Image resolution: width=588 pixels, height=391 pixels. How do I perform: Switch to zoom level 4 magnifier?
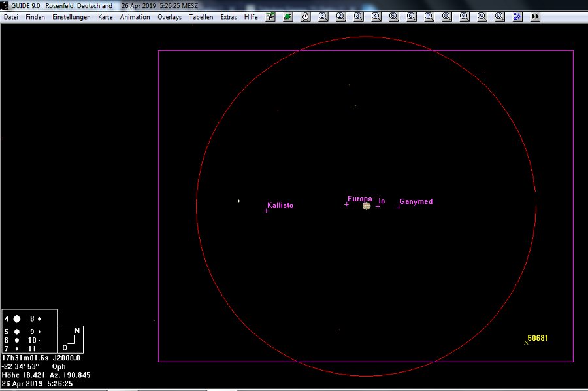(x=376, y=17)
